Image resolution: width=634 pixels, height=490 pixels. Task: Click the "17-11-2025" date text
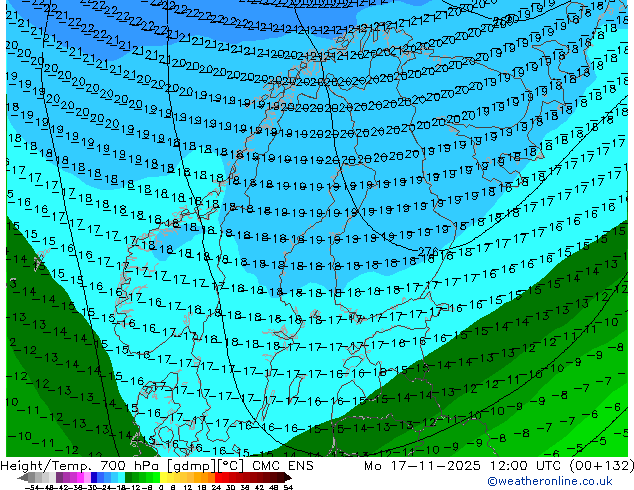click(x=436, y=466)
